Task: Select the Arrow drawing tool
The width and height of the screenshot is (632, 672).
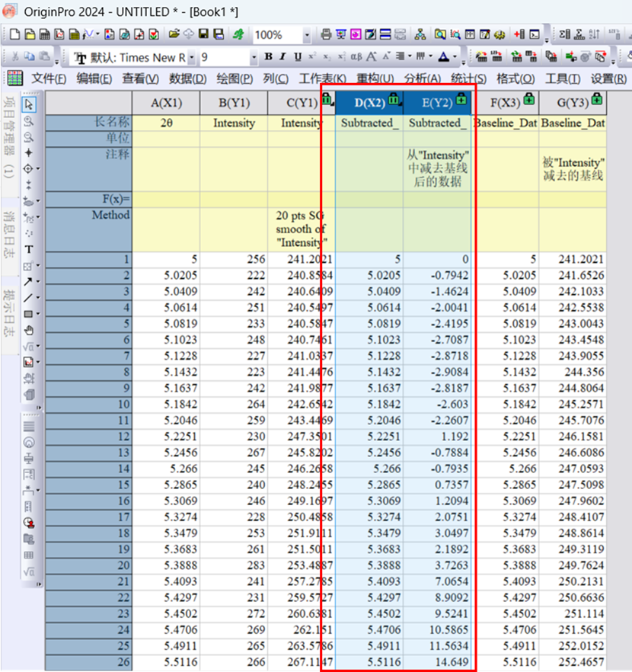Action: [x=28, y=282]
